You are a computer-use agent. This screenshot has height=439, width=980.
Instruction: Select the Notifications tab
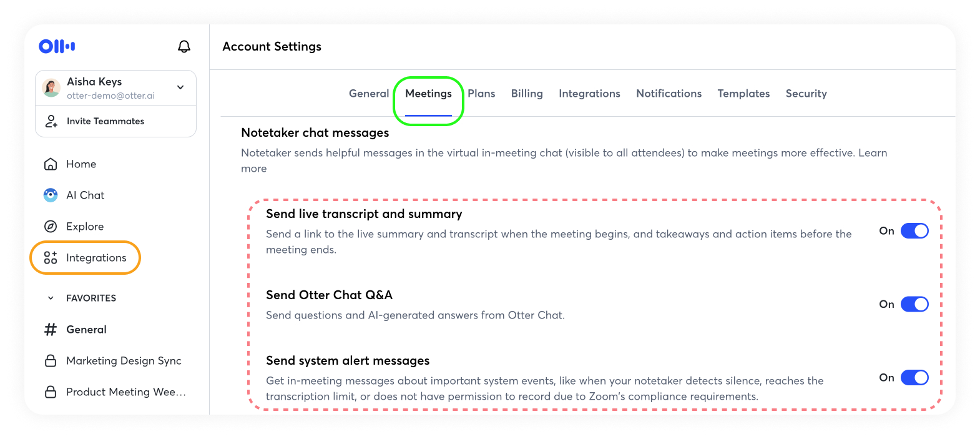click(669, 94)
